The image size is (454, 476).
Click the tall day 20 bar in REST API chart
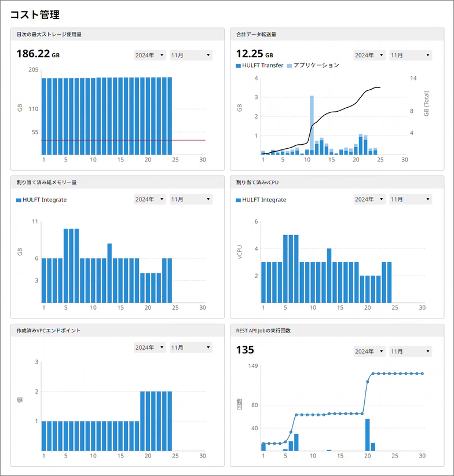pyautogui.click(x=367, y=434)
